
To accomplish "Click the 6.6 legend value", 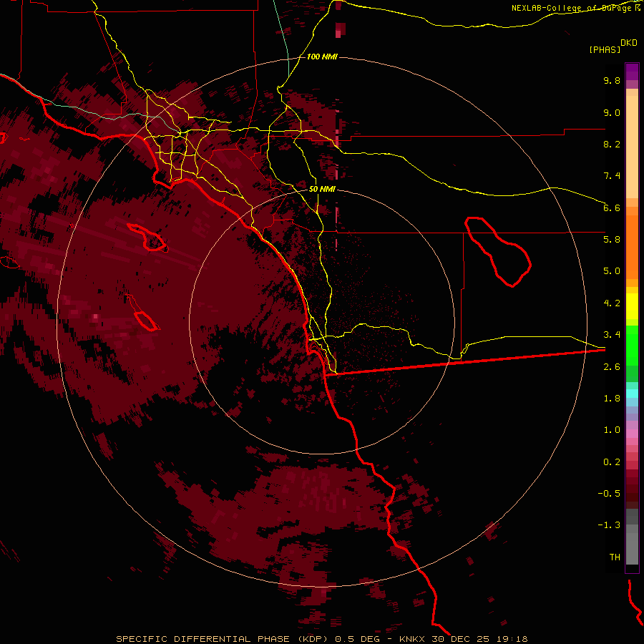I will coord(612,208).
